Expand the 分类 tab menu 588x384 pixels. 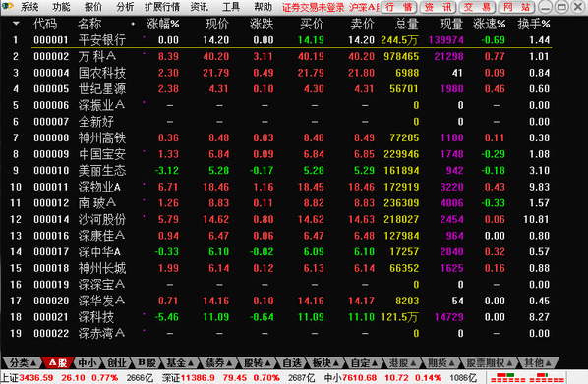coord(23,362)
